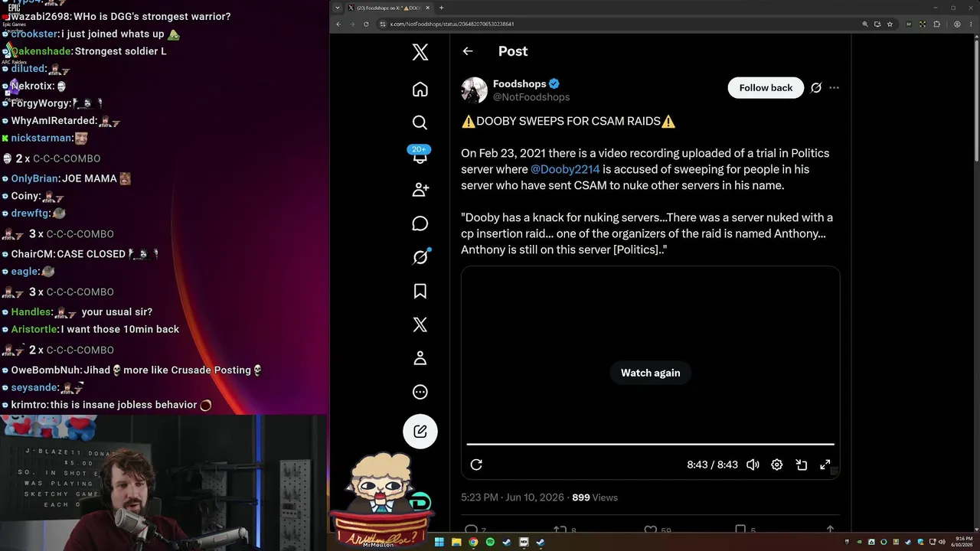
Task: Click the video progress bar
Action: pyautogui.click(x=650, y=444)
